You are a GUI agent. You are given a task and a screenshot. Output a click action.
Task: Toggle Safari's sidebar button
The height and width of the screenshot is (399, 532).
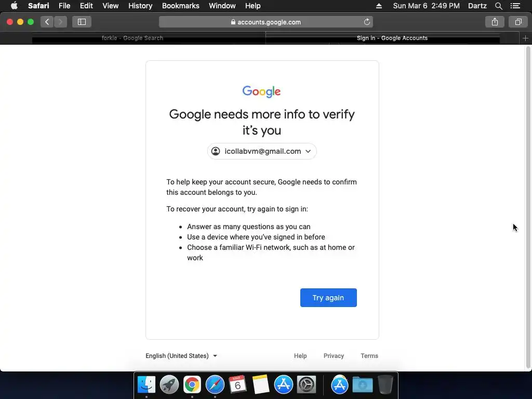[x=82, y=22]
